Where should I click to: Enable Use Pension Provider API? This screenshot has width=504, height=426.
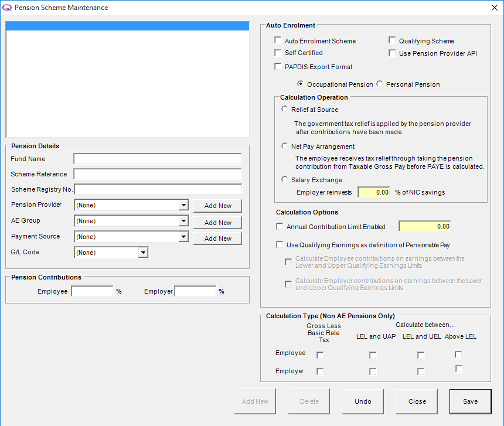click(x=392, y=53)
